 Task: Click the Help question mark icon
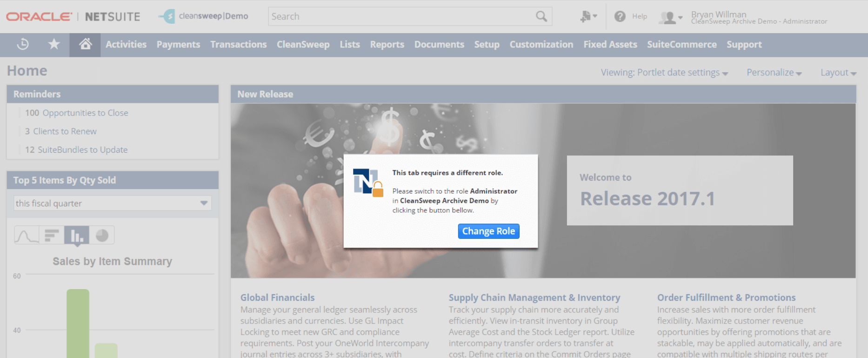(x=620, y=16)
